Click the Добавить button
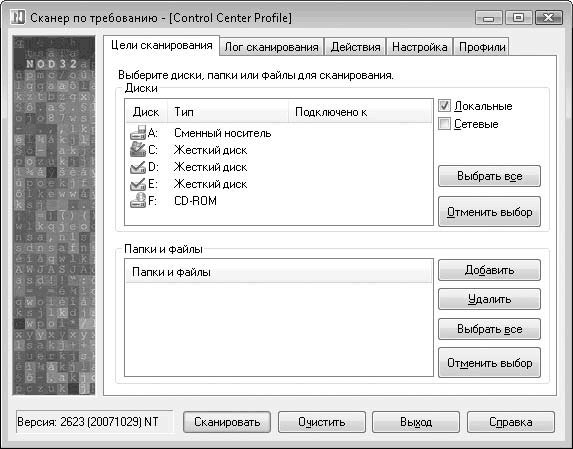The width and height of the screenshot is (573, 449). point(489,270)
